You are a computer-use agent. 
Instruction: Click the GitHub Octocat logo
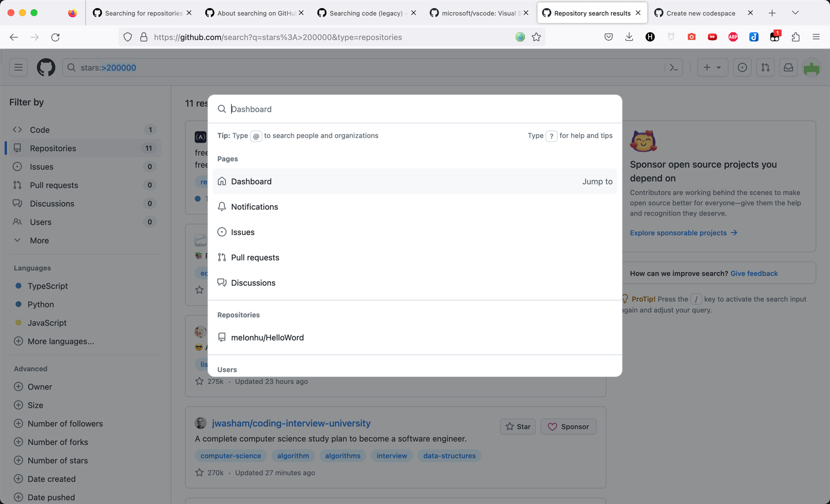tap(46, 67)
